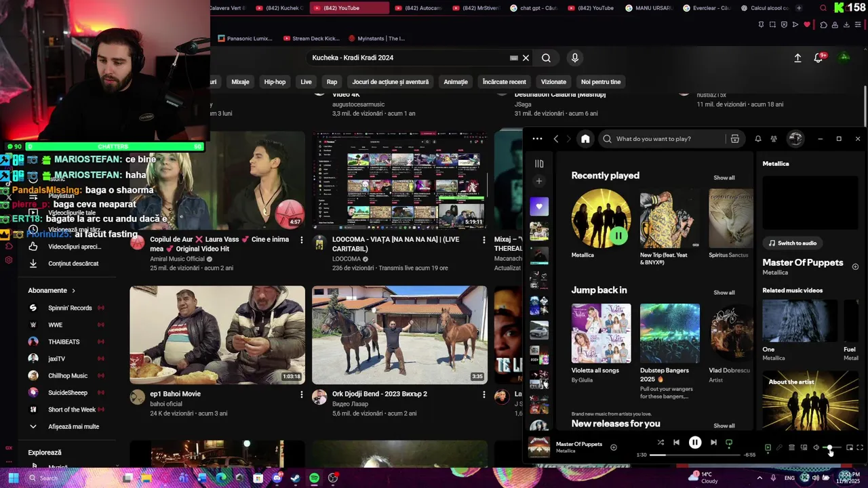Start YouTube voice search microphone
The width and height of the screenshot is (868, 488).
[575, 58]
